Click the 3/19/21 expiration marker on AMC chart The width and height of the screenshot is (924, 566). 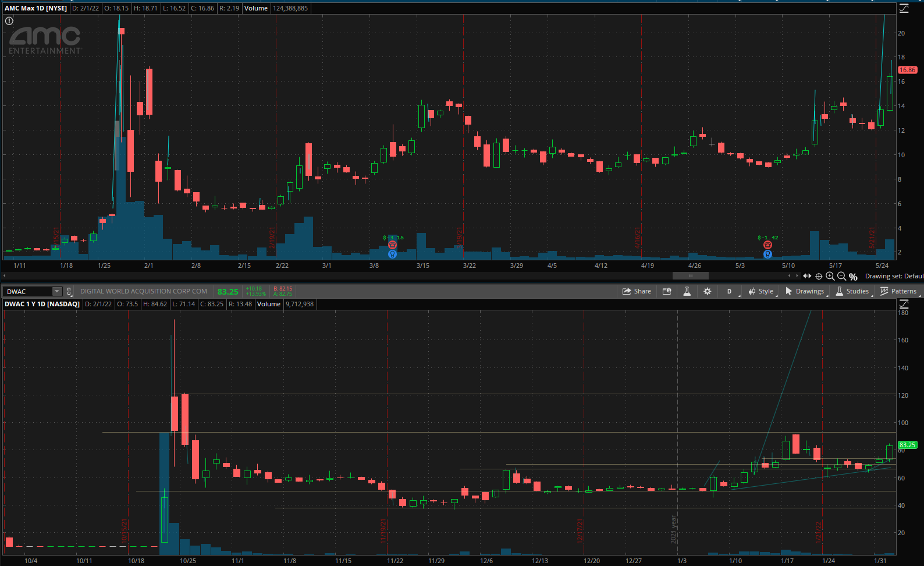460,238
